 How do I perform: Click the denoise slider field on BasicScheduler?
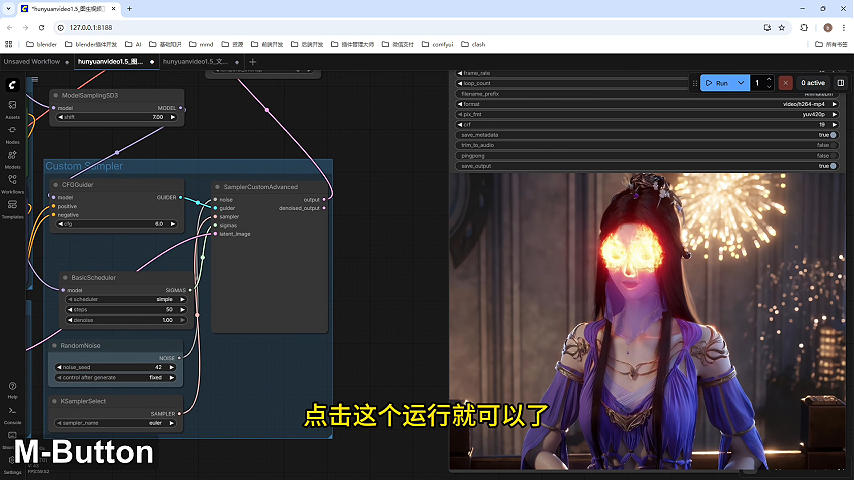click(126, 320)
